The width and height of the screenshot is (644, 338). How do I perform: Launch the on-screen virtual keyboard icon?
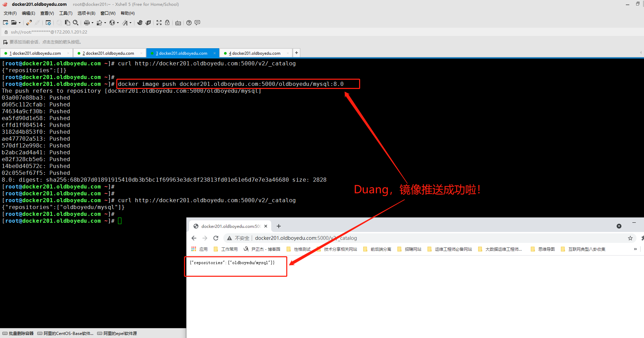click(x=178, y=23)
